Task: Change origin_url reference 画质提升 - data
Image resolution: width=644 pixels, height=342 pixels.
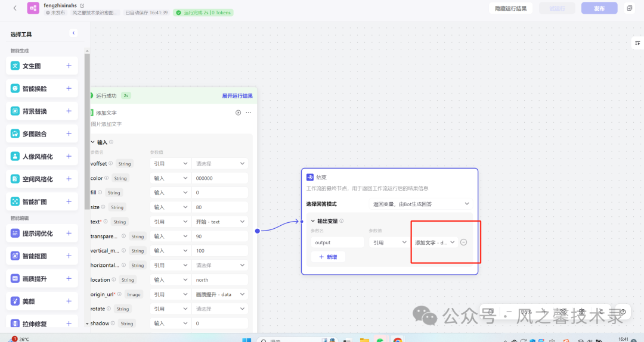Action: 219,294
